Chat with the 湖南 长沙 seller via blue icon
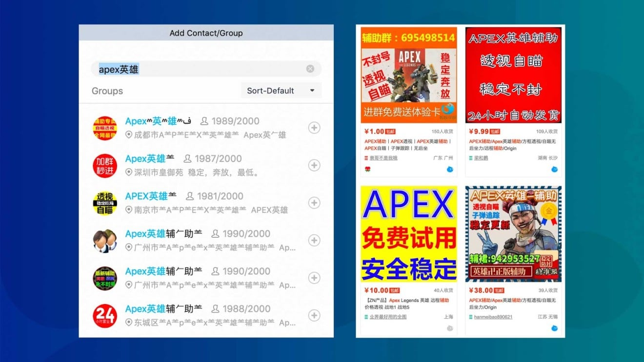The image size is (644, 362). point(555,169)
